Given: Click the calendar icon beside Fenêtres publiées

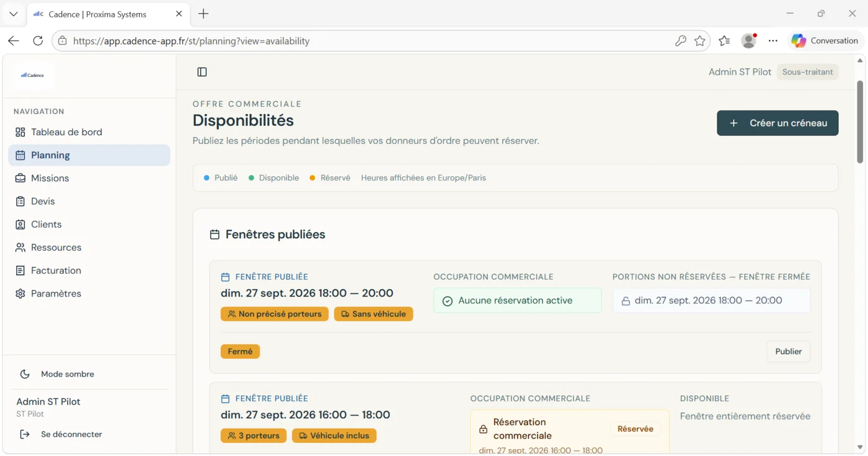Looking at the screenshot, I should [215, 235].
